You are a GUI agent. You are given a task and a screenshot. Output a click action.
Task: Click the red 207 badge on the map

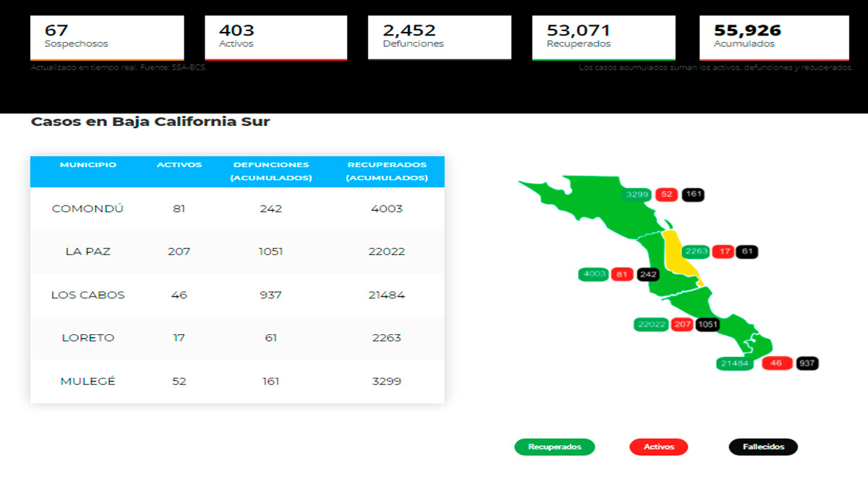pyautogui.click(x=682, y=324)
